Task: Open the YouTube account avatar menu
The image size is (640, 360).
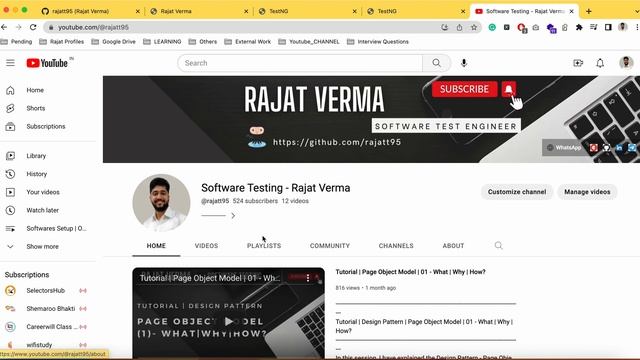Action: pos(626,63)
